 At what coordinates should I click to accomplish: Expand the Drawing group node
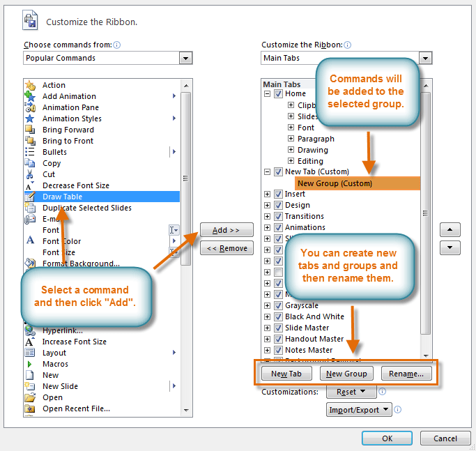[291, 149]
